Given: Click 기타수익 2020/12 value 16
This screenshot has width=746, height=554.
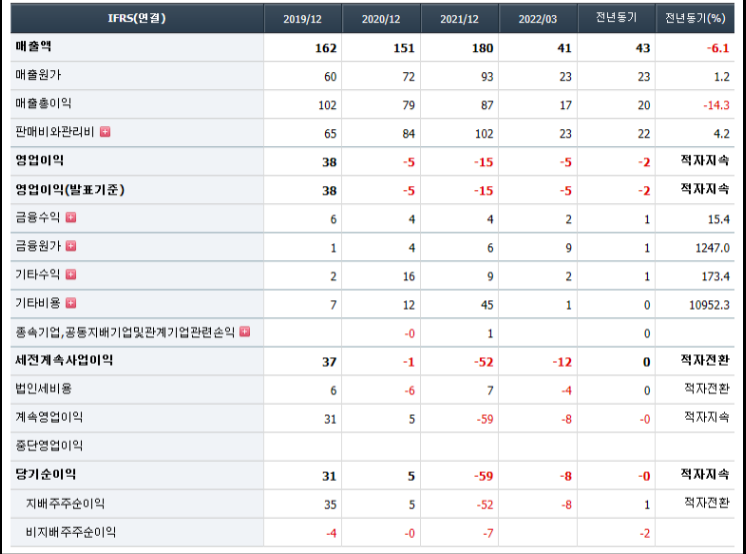Looking at the screenshot, I should pyautogui.click(x=409, y=277).
